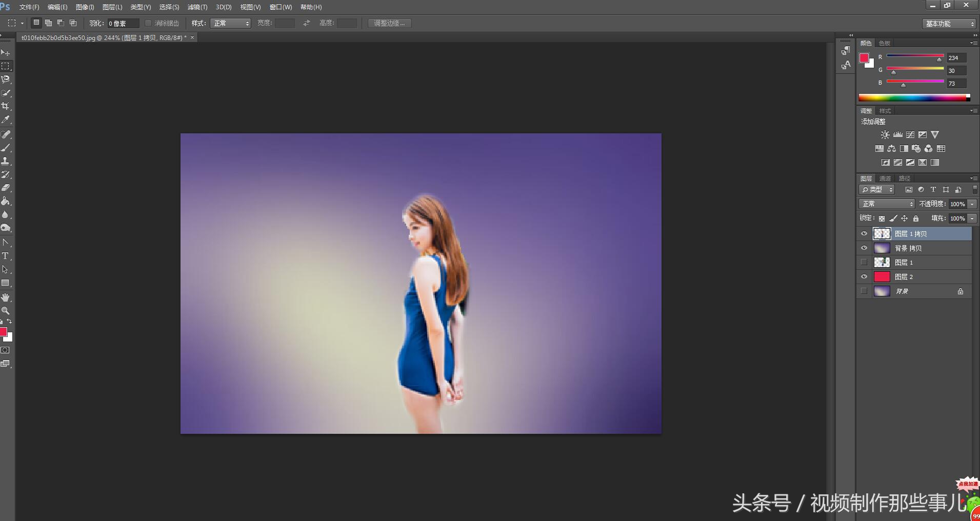Show the 图层 1 layer
Screen dimensions: 980x521
(x=864, y=263)
